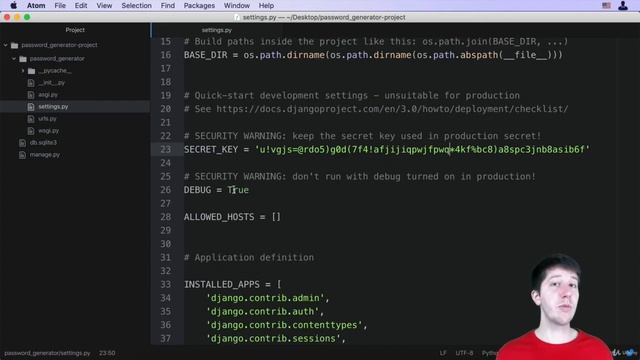
Task: Open the Apple menu
Action: (13, 6)
